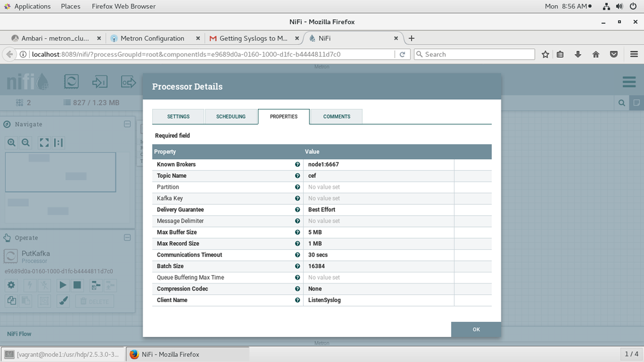Select the Properties tab
Screen dimensions: 644x362
point(284,117)
